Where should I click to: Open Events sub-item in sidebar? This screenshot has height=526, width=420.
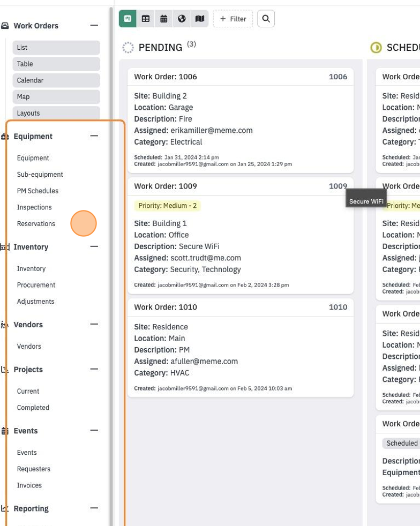coord(27,453)
